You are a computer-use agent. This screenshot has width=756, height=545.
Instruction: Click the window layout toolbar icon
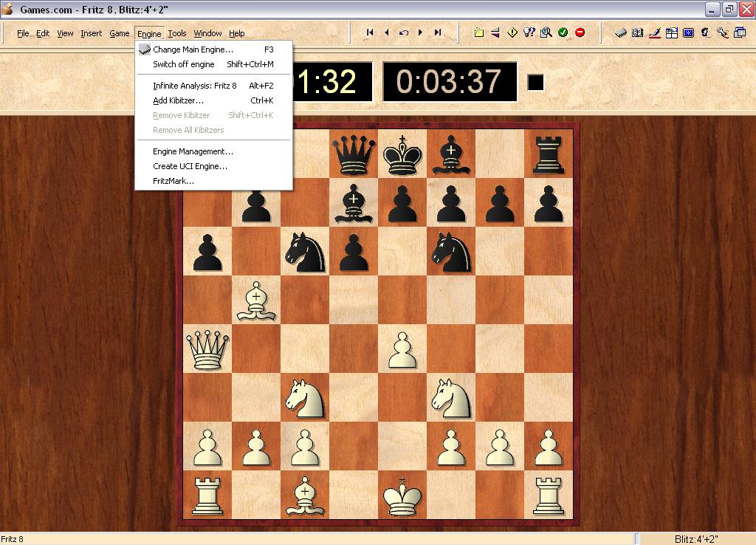[672, 32]
